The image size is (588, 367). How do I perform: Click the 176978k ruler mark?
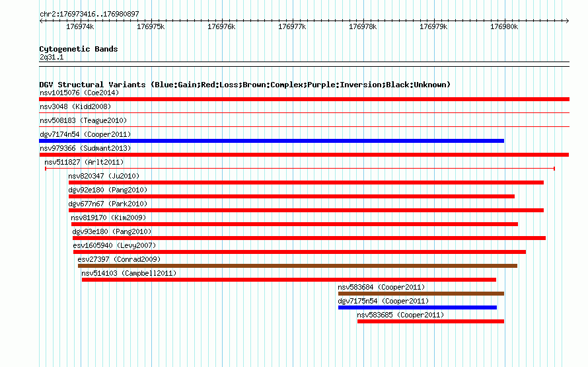click(x=363, y=26)
